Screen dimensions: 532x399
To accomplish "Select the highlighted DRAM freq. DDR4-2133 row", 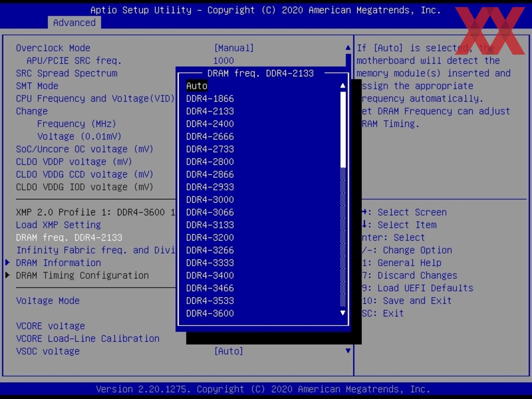I will (x=69, y=237).
